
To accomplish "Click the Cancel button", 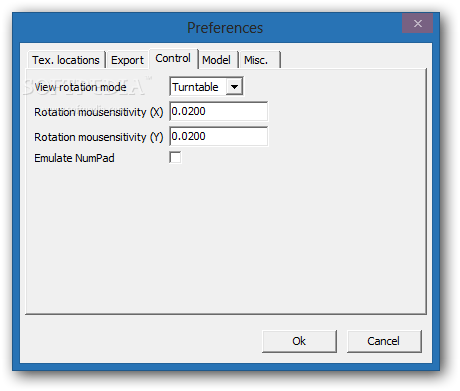I will pos(384,341).
